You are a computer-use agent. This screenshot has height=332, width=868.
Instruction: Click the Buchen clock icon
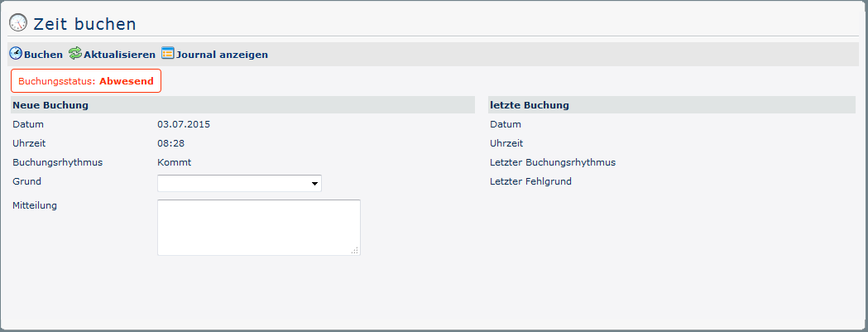pyautogui.click(x=16, y=54)
